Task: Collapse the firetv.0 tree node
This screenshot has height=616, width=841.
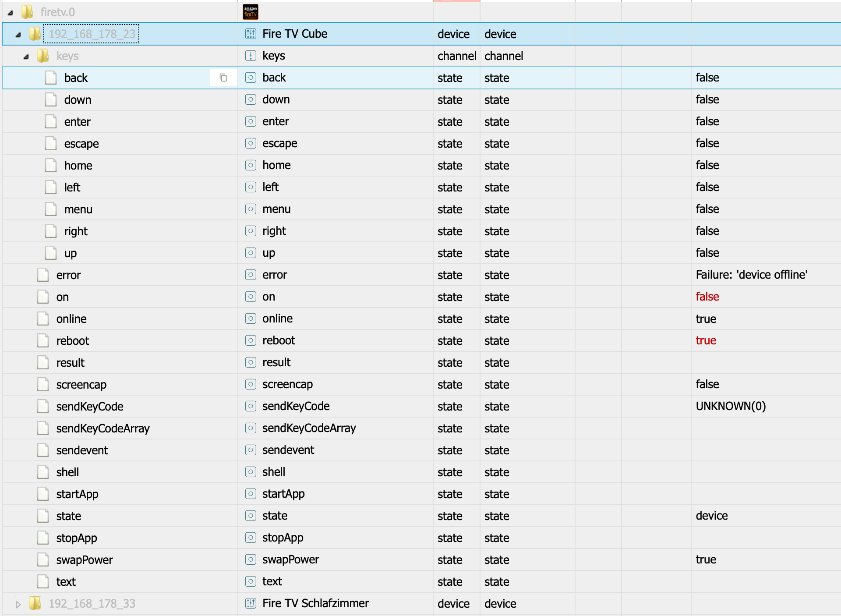Action: (x=11, y=13)
